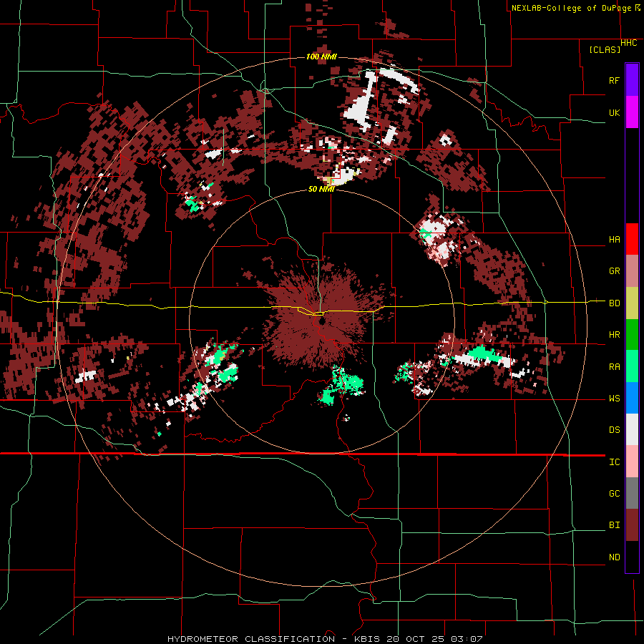This screenshot has width=644, height=644.
Task: Click the '50 NMI' range ring label
Action: [321, 189]
